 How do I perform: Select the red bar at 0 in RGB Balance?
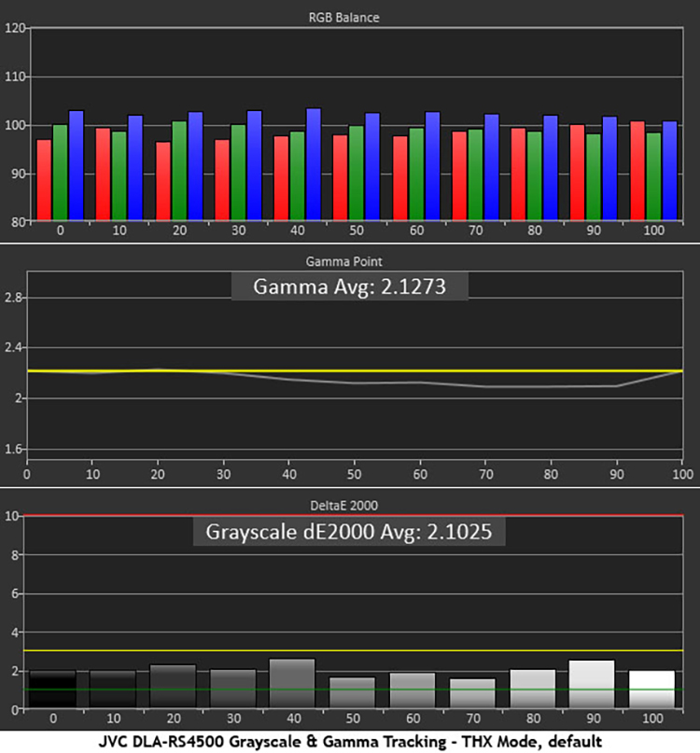(x=44, y=180)
